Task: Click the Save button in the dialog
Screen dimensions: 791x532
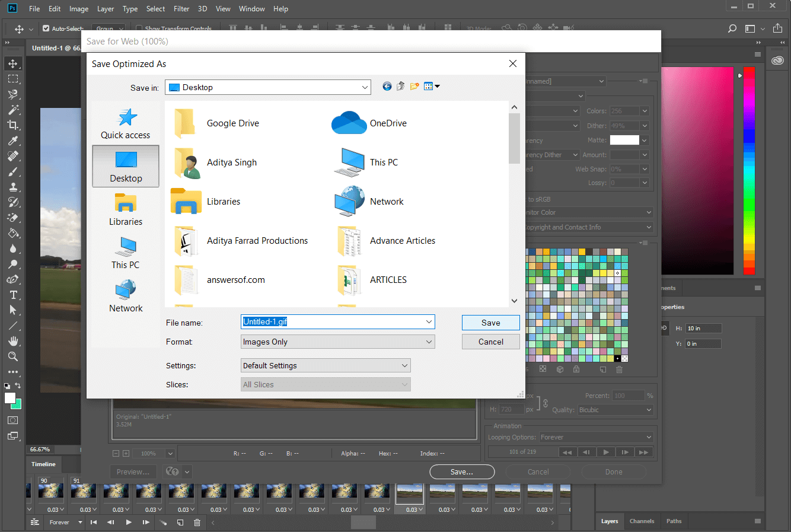Action: [x=490, y=323]
